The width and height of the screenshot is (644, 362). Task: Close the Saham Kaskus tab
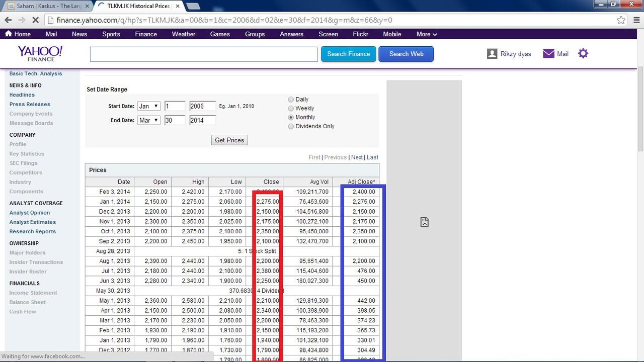click(x=88, y=6)
